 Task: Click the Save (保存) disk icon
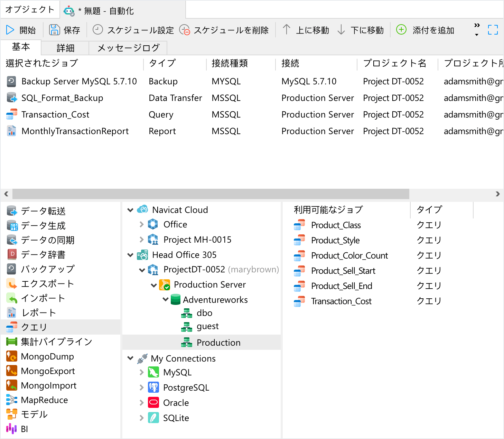54,30
